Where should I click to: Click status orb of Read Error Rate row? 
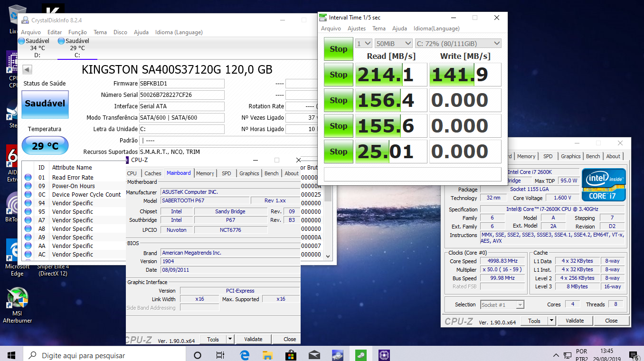pos(28,178)
